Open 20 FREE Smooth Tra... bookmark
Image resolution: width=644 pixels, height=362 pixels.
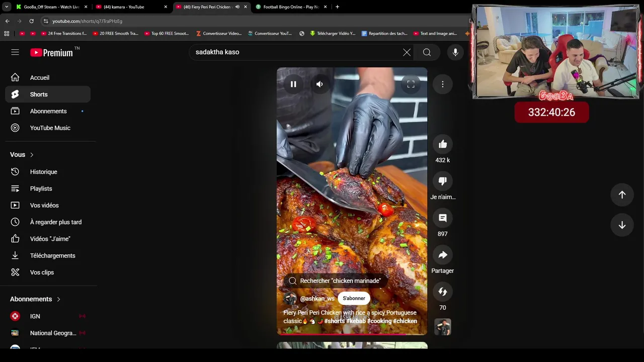coord(115,34)
